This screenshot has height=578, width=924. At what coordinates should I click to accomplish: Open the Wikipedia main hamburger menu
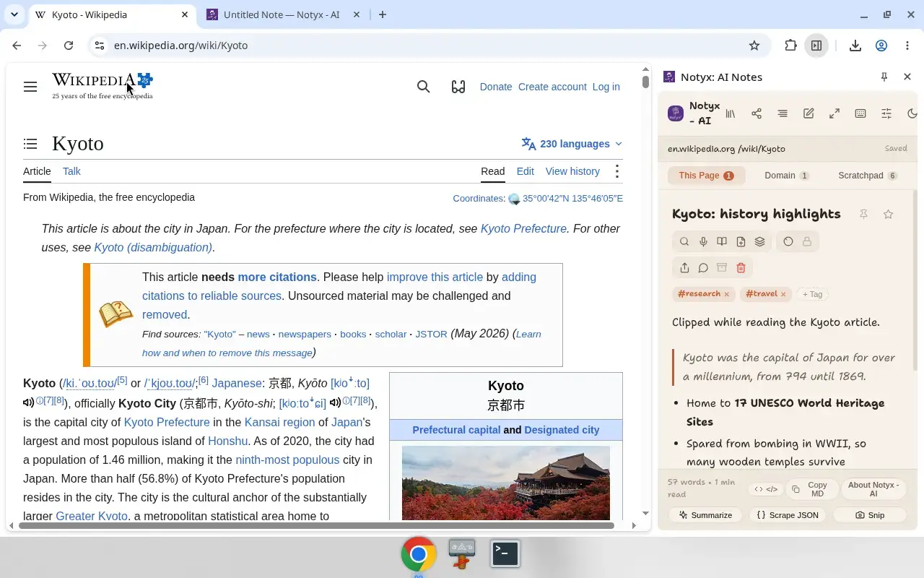tap(30, 87)
